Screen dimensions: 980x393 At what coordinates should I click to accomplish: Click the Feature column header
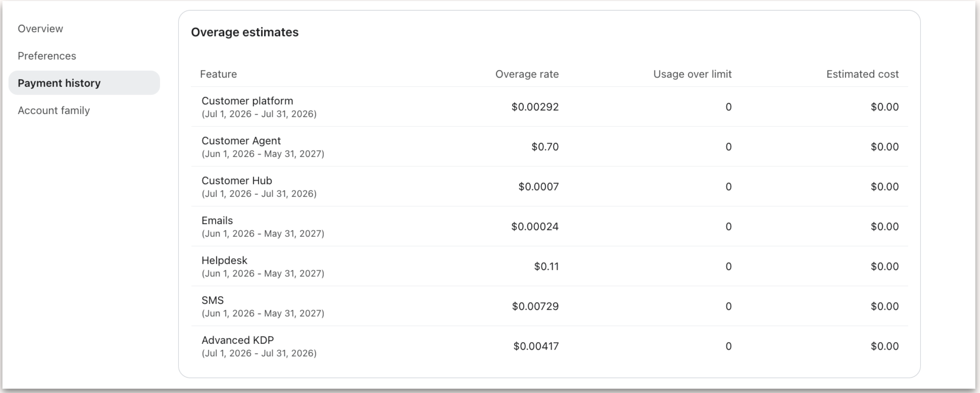point(218,74)
